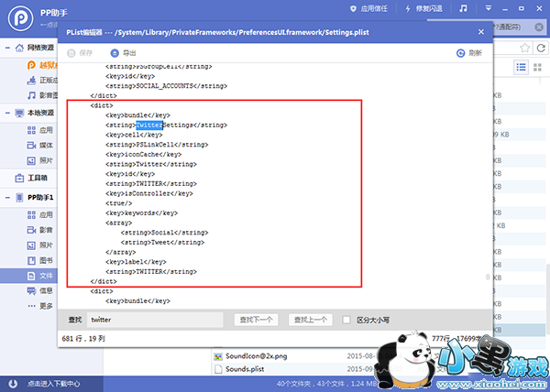Close the PList editor dialog

[x=481, y=32]
